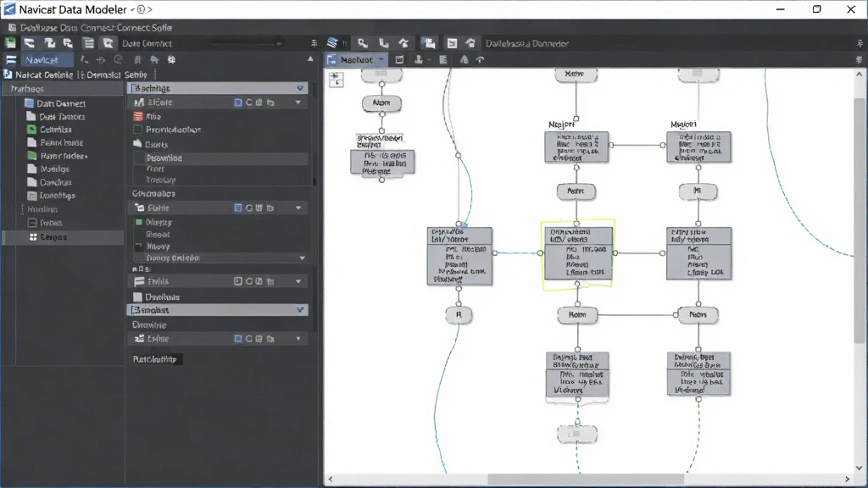Select the Sehby tab

tap(136, 75)
